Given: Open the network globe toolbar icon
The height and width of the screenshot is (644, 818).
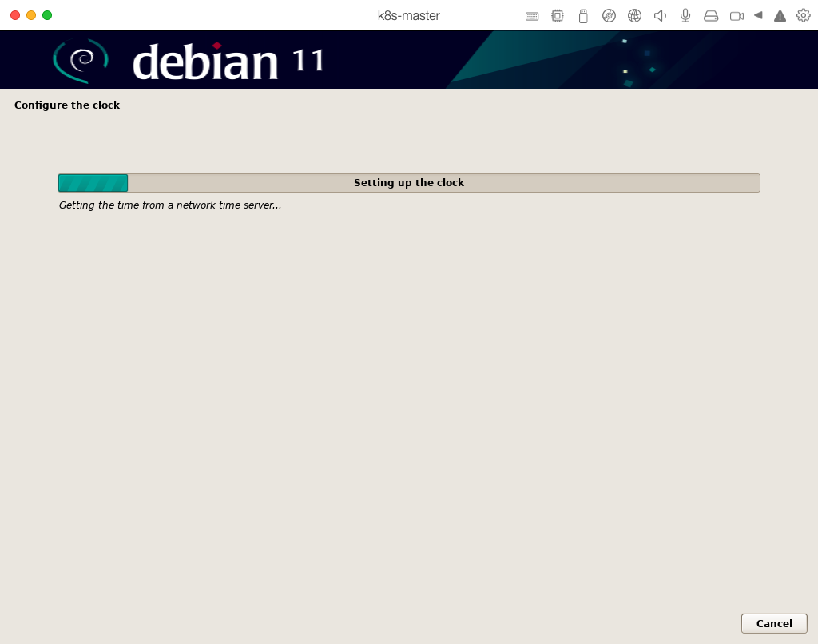Looking at the screenshot, I should tap(633, 16).
